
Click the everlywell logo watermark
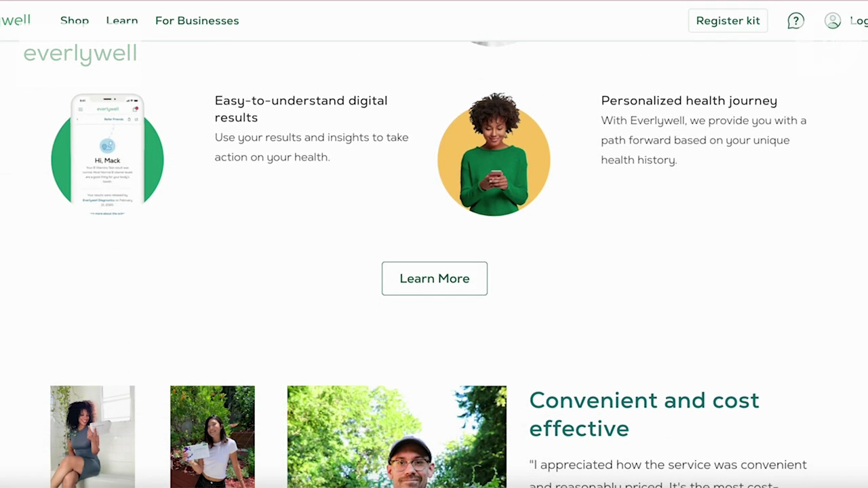(x=80, y=54)
